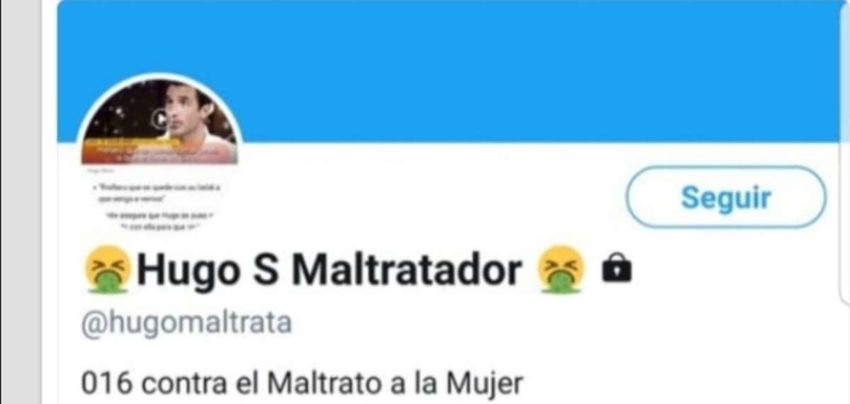Click the word Hugo in the display name
The image size is (850, 404).
pyautogui.click(x=187, y=271)
